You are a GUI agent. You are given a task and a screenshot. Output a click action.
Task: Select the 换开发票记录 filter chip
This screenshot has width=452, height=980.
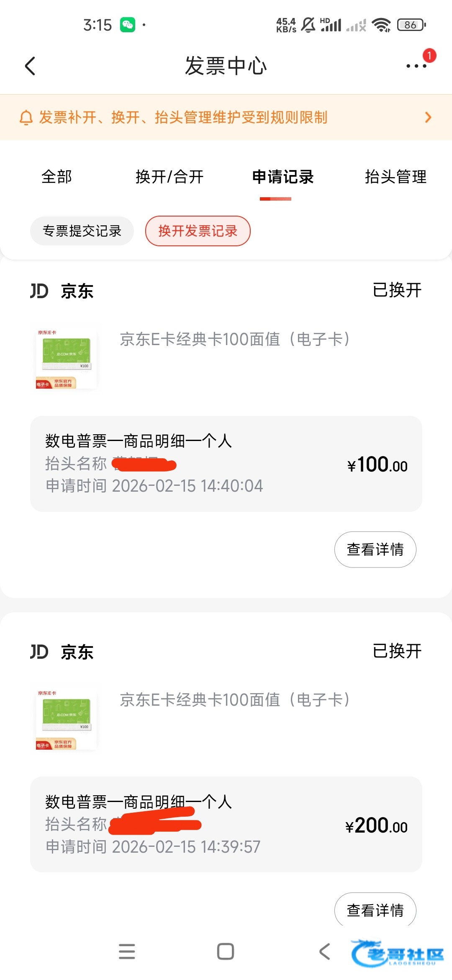coord(198,231)
